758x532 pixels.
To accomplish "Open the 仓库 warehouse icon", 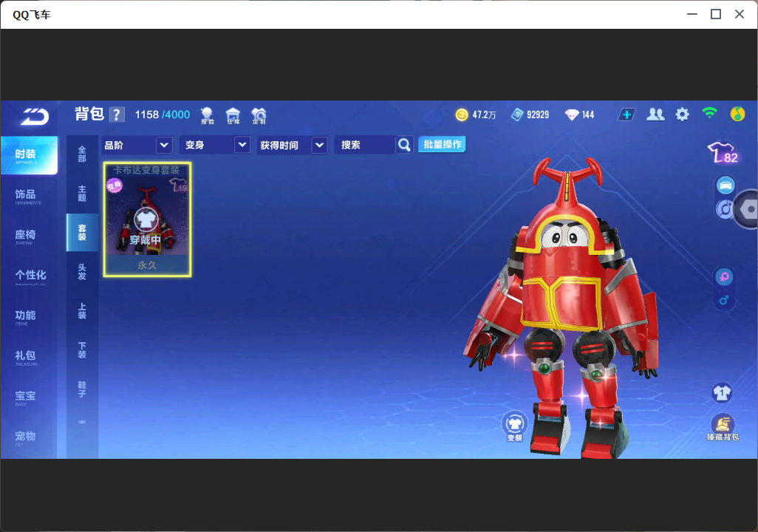I will point(233,115).
